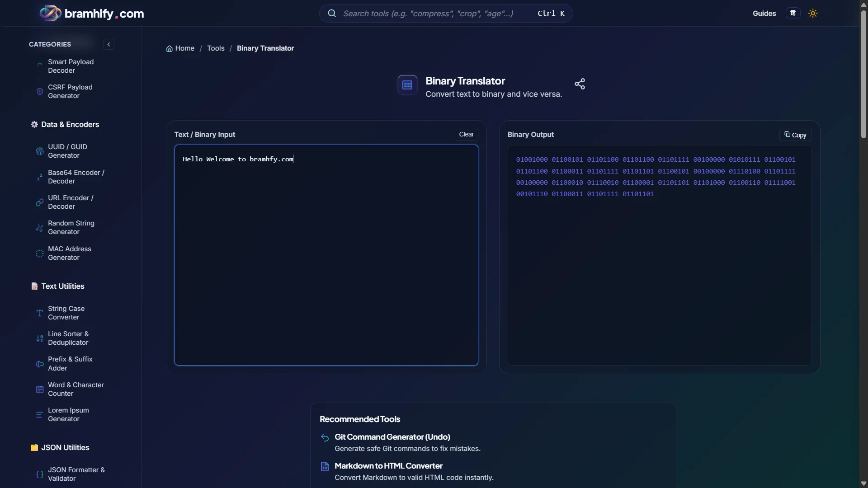Click the MAC Address Generator icon
Viewport: 868px width, 488px height.
point(40,253)
